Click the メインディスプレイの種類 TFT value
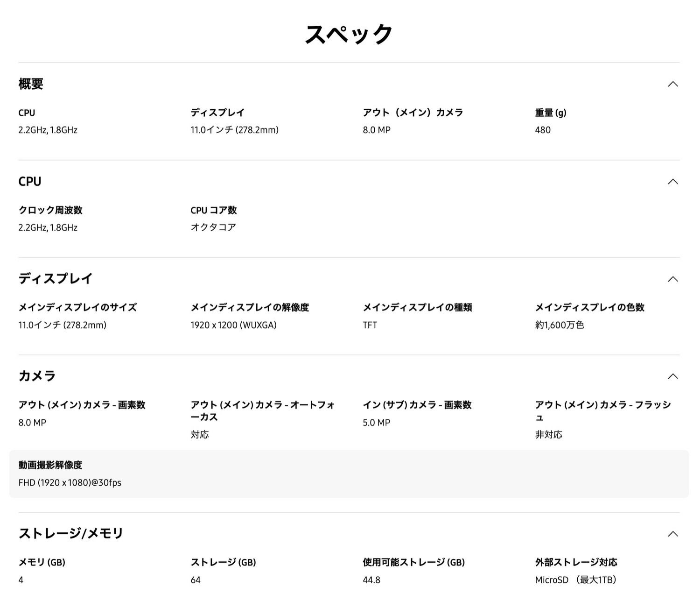700x608 pixels. [x=369, y=325]
